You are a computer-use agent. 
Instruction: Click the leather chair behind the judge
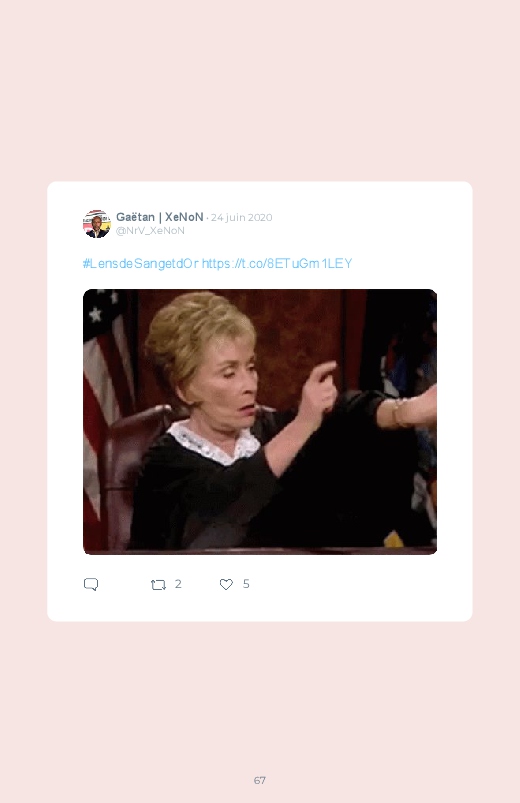pos(136,461)
